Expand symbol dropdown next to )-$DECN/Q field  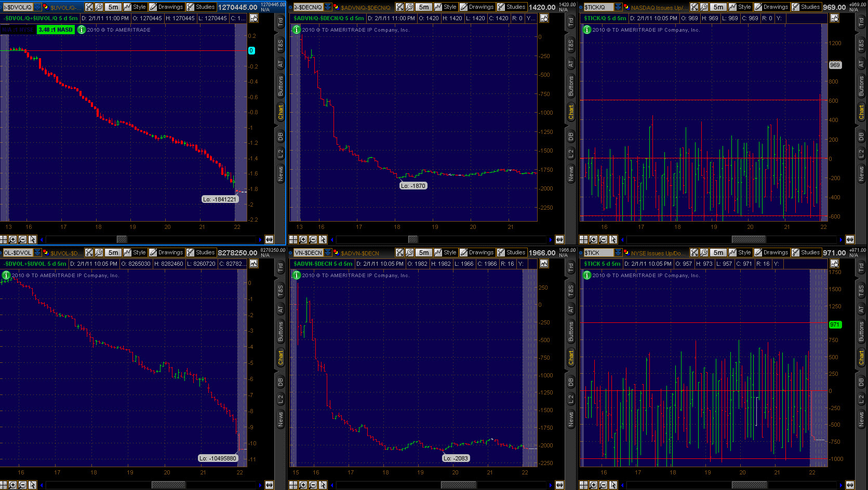[x=328, y=7]
